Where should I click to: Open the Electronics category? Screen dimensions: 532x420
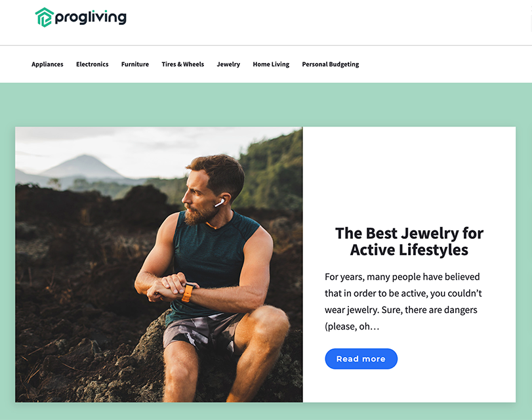pos(92,64)
